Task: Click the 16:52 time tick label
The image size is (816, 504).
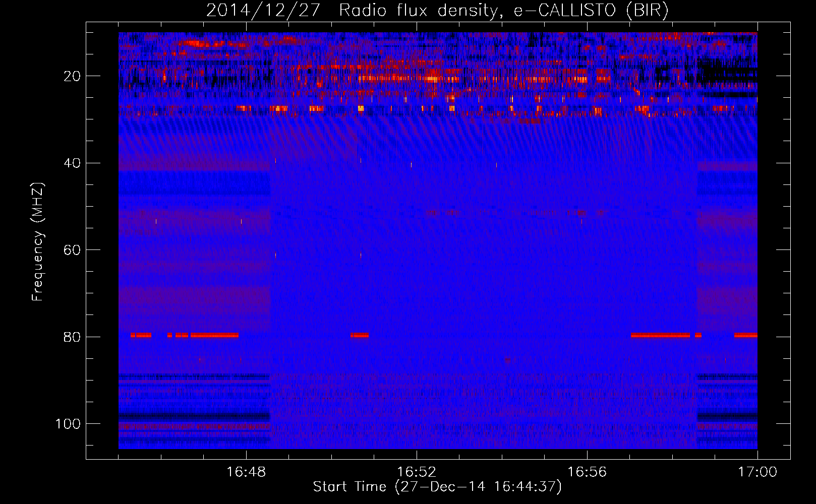Action: coord(417,472)
